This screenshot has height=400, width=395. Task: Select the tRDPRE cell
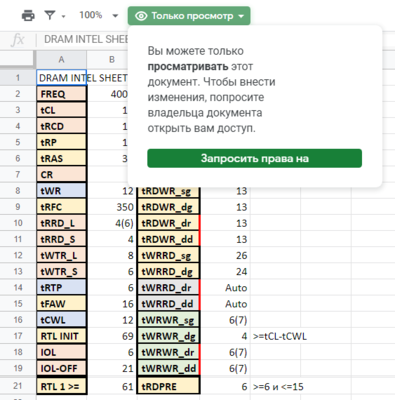pos(168,386)
